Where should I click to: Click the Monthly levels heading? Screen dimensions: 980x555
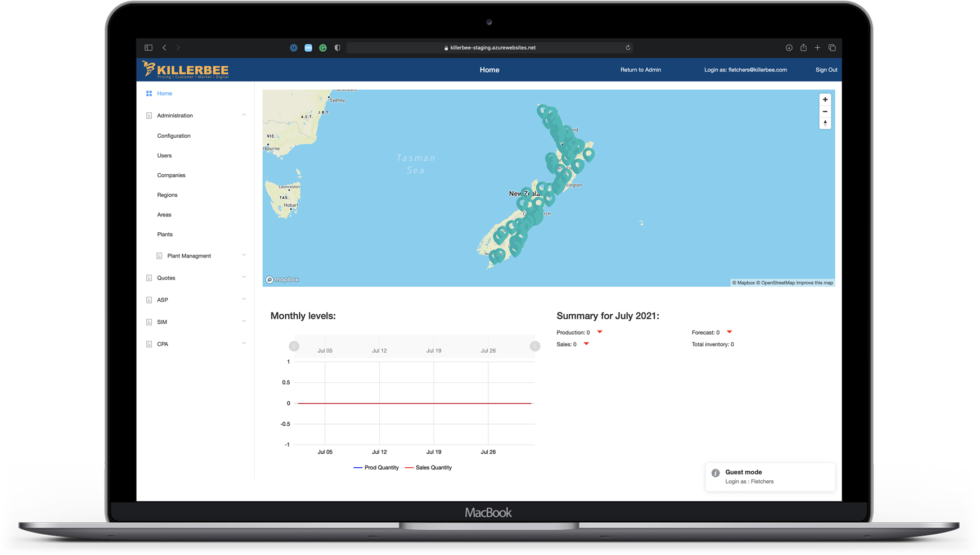coord(303,316)
